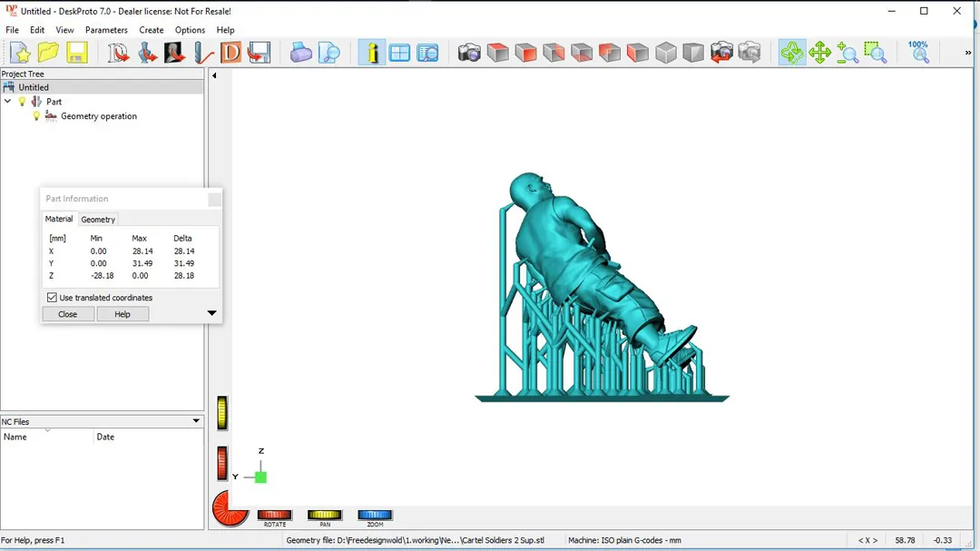Switch to front view (cube with red front face)
Screen dimensions: 980x551
(x=525, y=54)
